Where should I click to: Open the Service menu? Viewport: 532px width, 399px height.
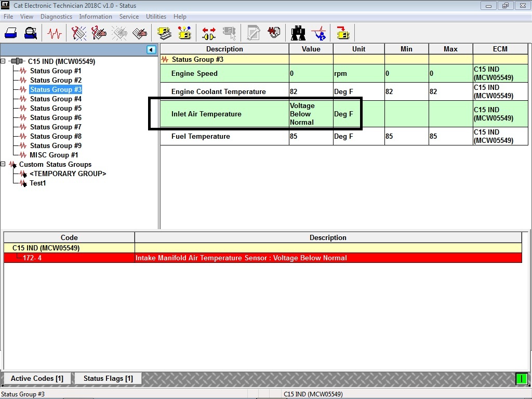[129, 17]
